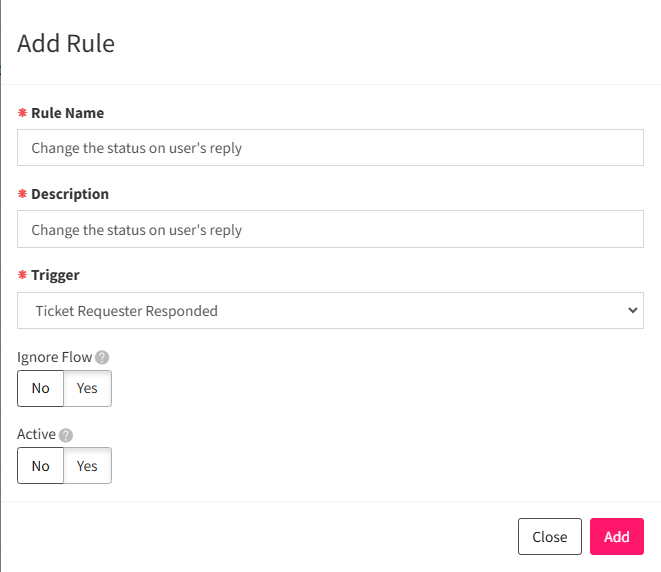Screen dimensions: 661x572
Task: Click the Description label
Action: (x=70, y=194)
